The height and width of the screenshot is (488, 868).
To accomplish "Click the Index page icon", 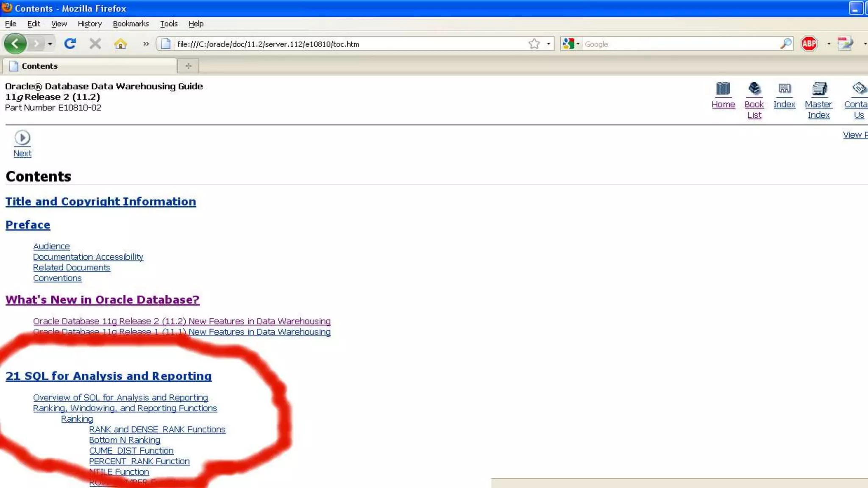I will click(785, 89).
